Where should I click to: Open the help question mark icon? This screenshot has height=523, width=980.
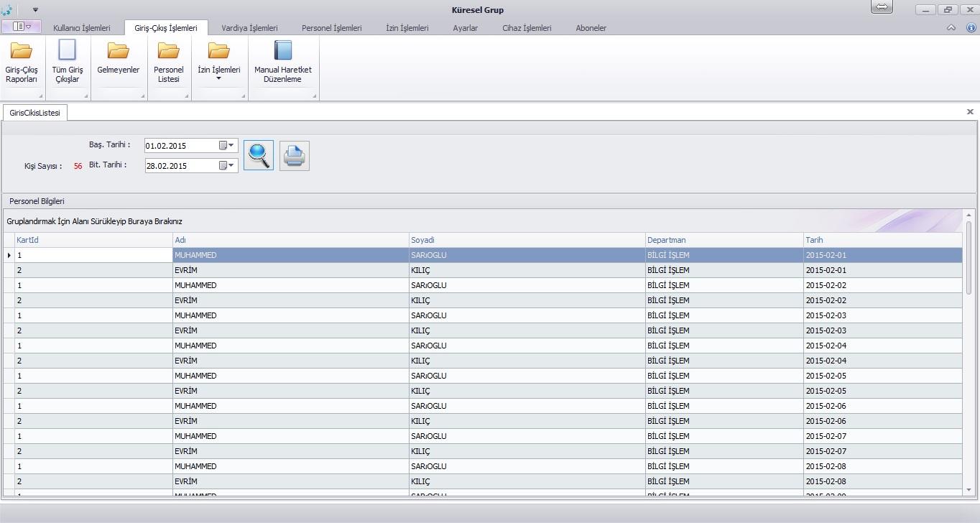click(x=971, y=28)
